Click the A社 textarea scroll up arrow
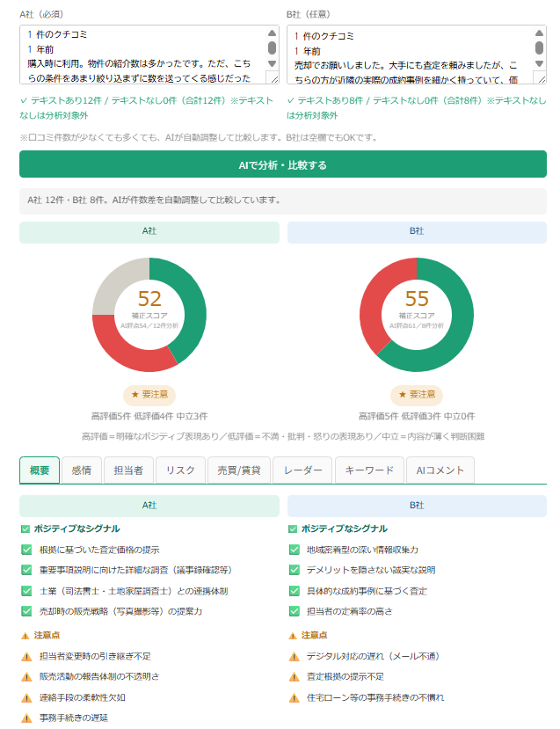This screenshot has height=729, width=560. coord(272,33)
